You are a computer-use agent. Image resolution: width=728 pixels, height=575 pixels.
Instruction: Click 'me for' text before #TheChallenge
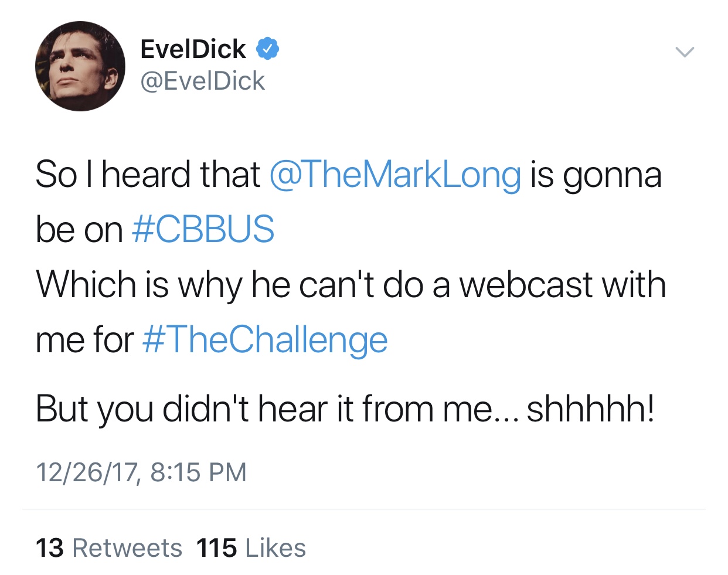(x=85, y=340)
